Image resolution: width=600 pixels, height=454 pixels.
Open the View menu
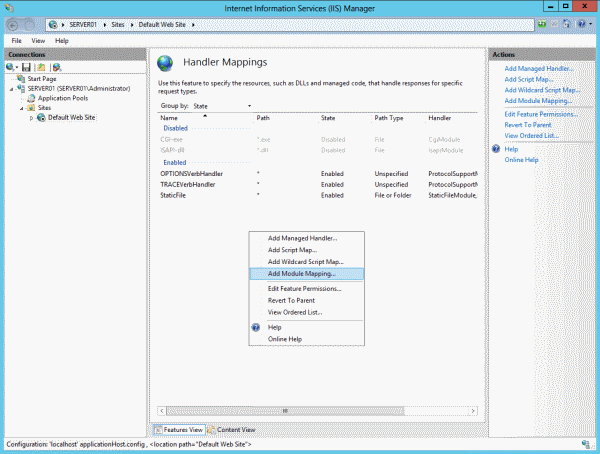click(38, 41)
